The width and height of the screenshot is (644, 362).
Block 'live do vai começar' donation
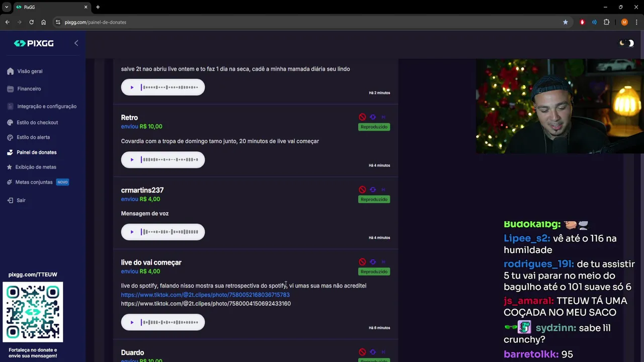pyautogui.click(x=362, y=262)
